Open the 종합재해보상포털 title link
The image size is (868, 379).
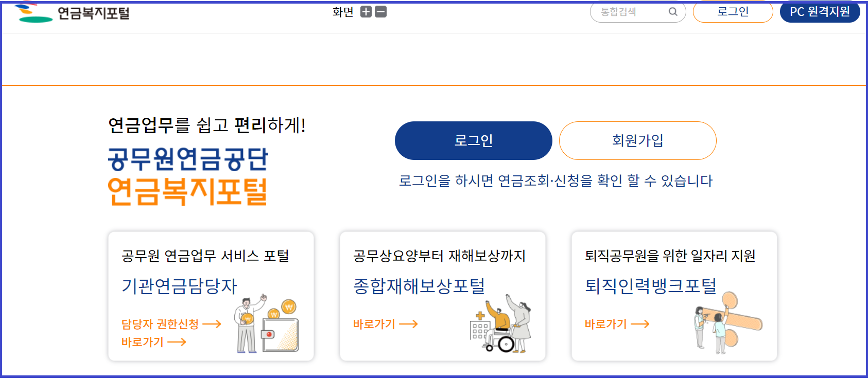[x=419, y=286]
